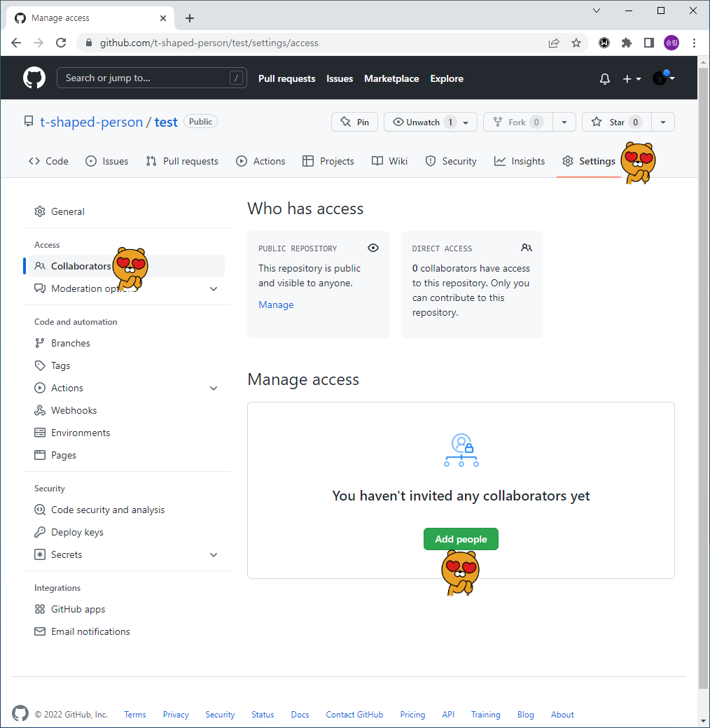Viewport: 710px width, 728px height.
Task: Open the notifications bell
Action: click(604, 79)
